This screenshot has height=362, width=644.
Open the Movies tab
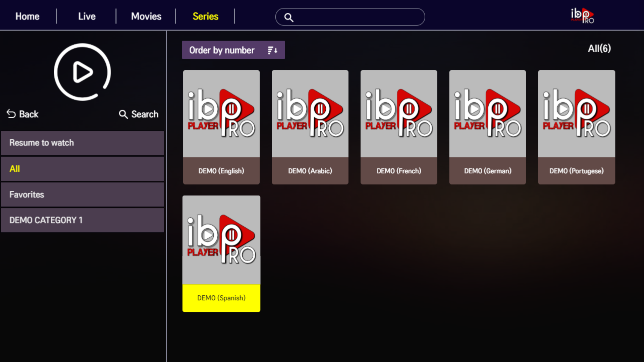pyautogui.click(x=146, y=16)
